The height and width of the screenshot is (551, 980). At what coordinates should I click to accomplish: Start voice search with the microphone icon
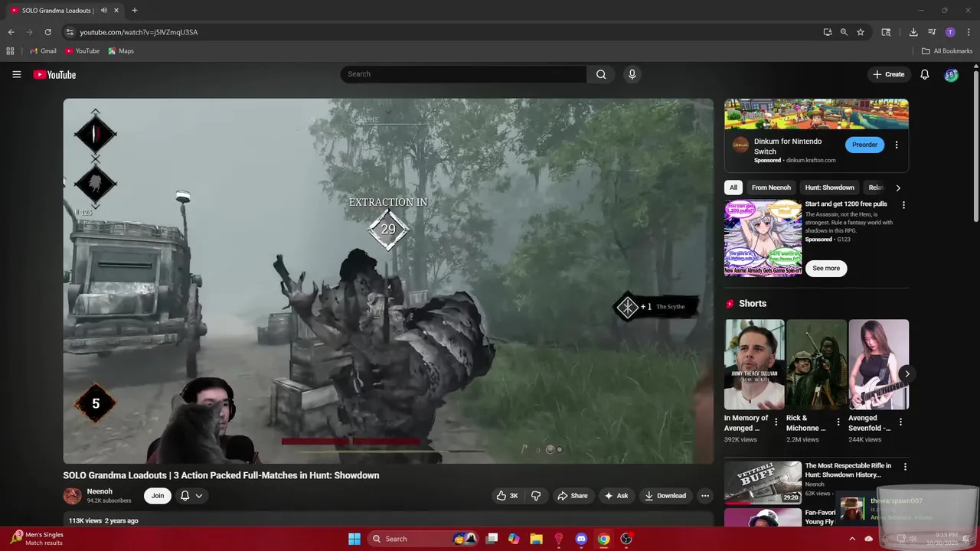point(632,74)
